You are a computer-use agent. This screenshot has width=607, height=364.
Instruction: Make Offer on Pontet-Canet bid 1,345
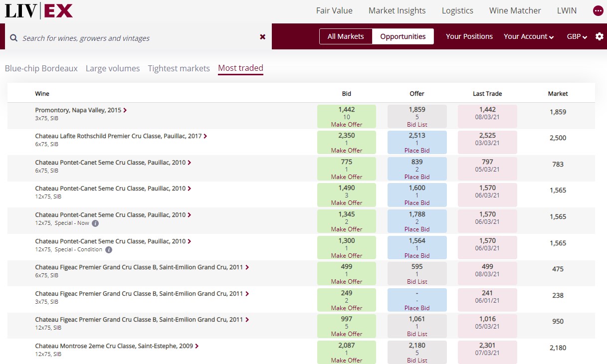coord(347,229)
